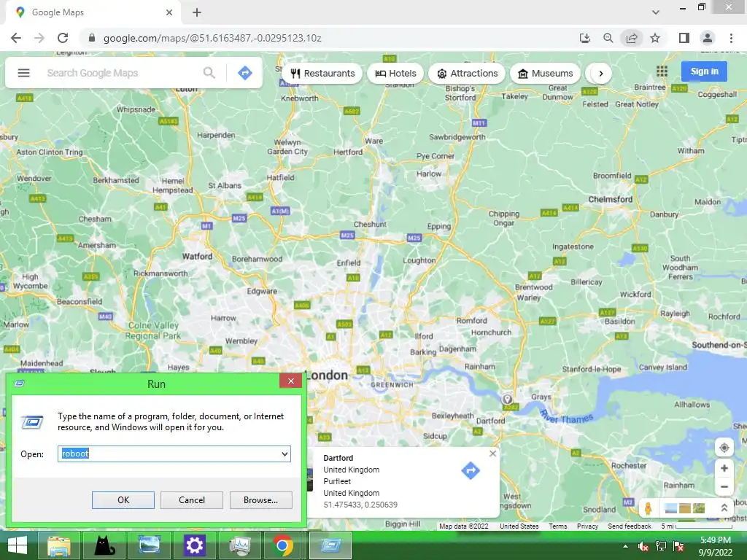This screenshot has height=560, width=747.
Task: Reload the Google Maps page
Action: pos(63,38)
